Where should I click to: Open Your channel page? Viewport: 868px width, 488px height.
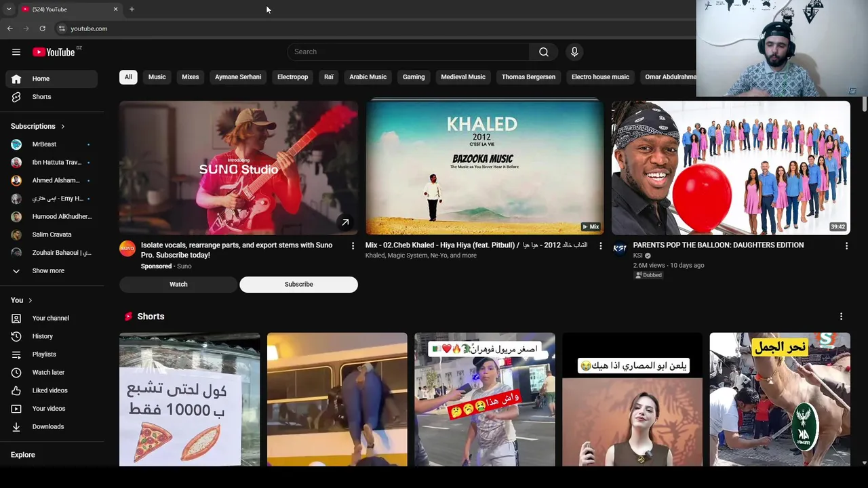coord(52,318)
